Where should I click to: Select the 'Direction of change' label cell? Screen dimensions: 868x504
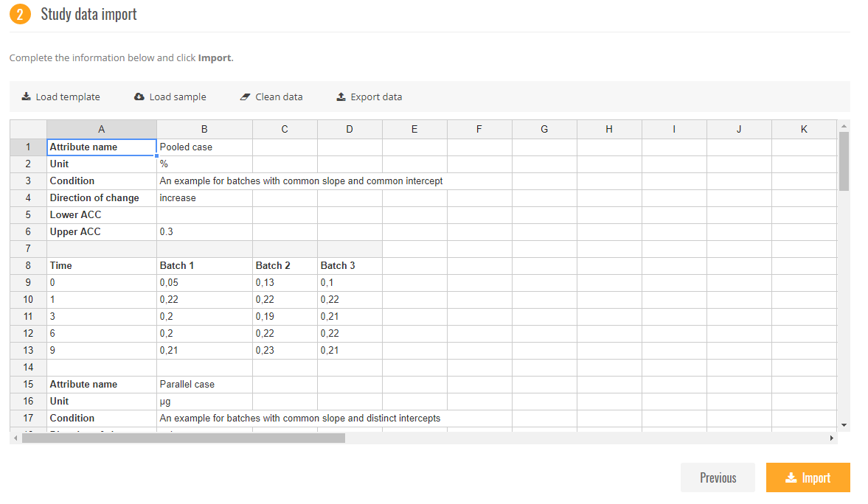coord(101,198)
